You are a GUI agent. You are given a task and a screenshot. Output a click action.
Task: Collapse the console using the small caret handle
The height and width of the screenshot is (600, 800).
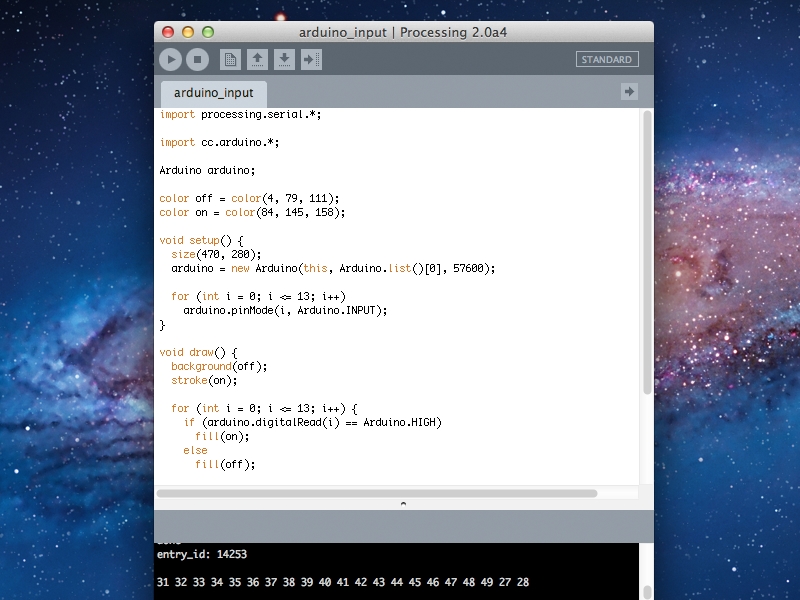(x=404, y=504)
